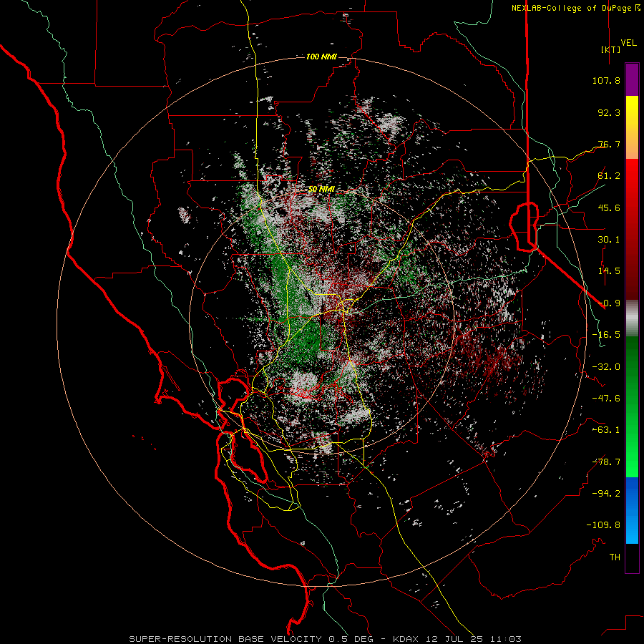This screenshot has width=644, height=644.
Task: Pick the blue segment of the color bar
Action: (632, 510)
